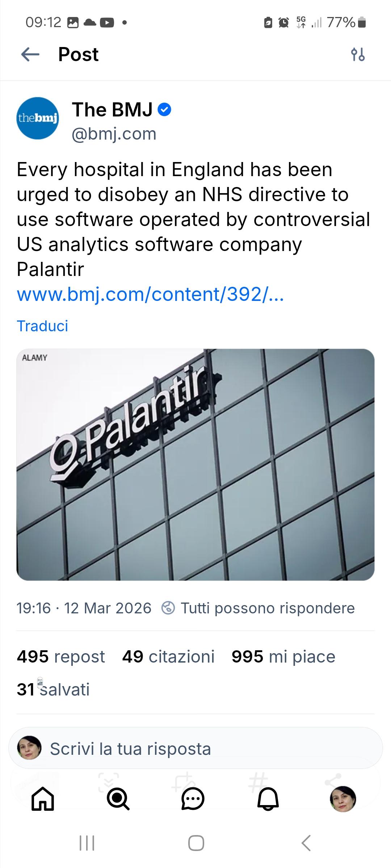Open my profile avatar tab
Viewport: 391px width, 868px height.
pos(343,799)
